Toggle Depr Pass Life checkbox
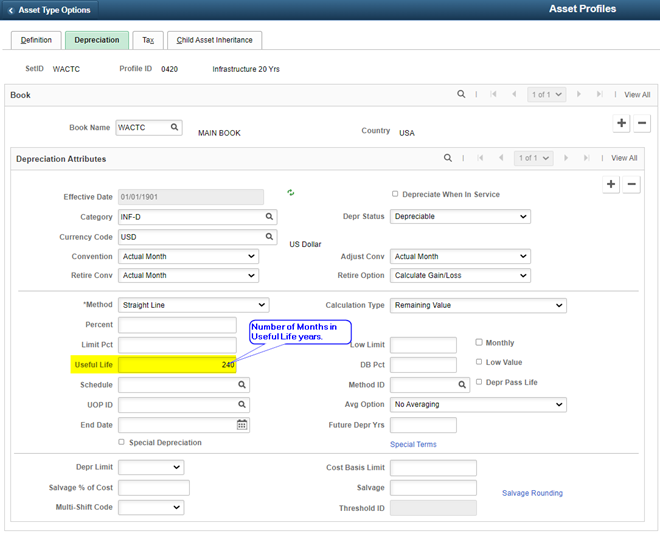Screen dimensions: 660x534 [x=479, y=382]
